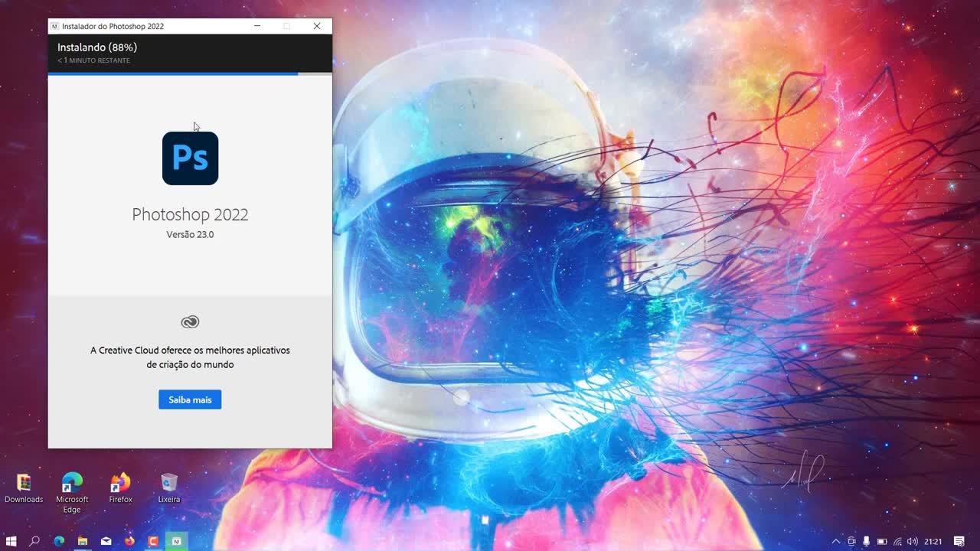Image resolution: width=980 pixels, height=551 pixels.
Task: Open the Downloads desktop shortcut
Action: tap(24, 488)
